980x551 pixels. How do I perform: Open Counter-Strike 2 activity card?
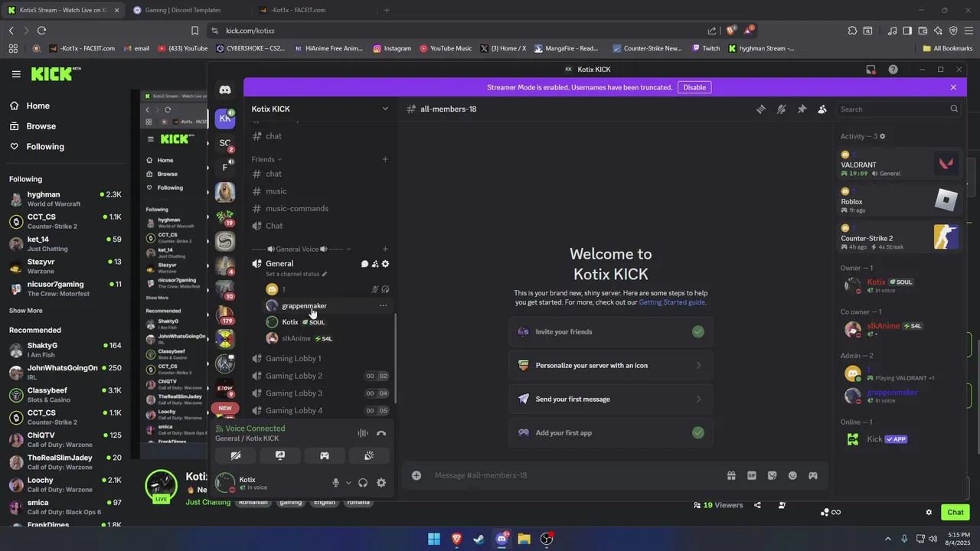(x=900, y=237)
